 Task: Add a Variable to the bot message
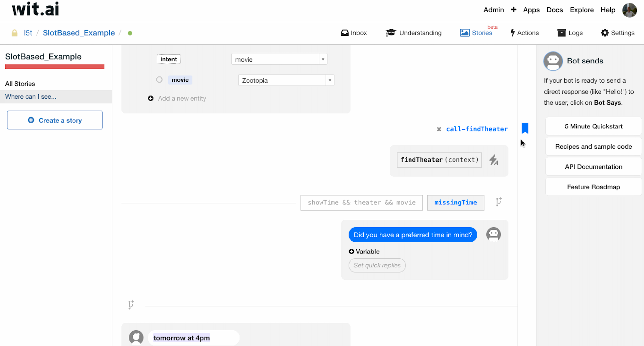coord(364,251)
